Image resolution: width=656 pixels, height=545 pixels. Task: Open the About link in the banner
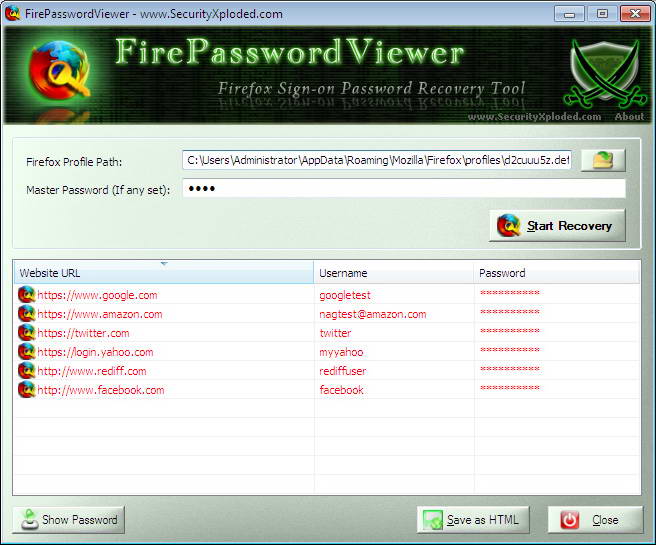629,117
